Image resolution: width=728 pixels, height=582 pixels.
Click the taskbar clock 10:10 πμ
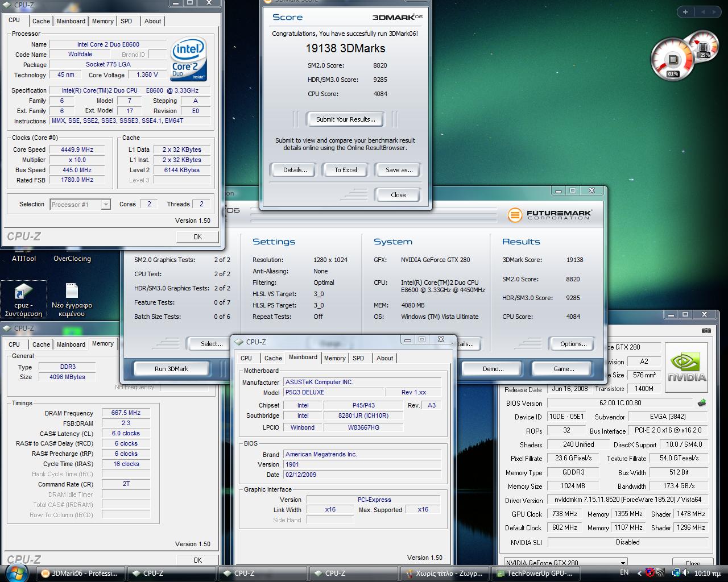708,573
